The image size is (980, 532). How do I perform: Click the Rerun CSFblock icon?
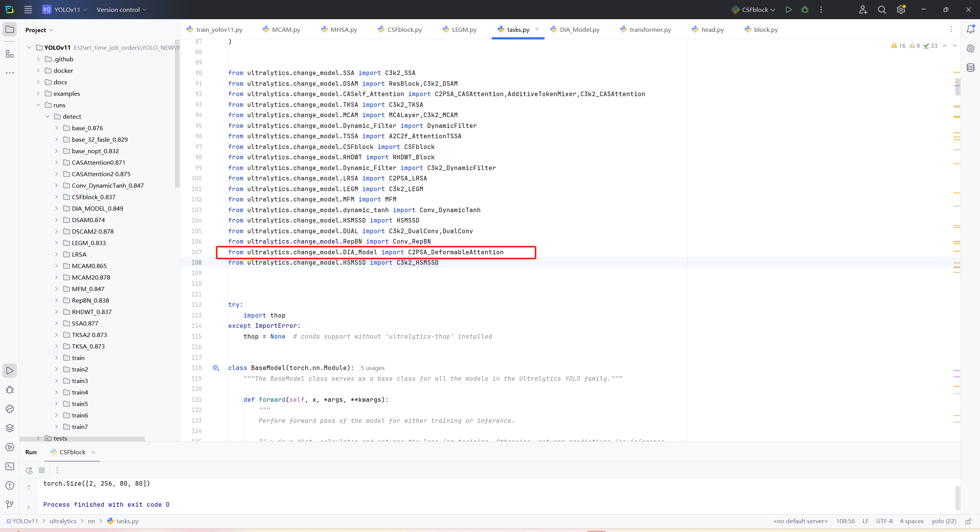[29, 470]
